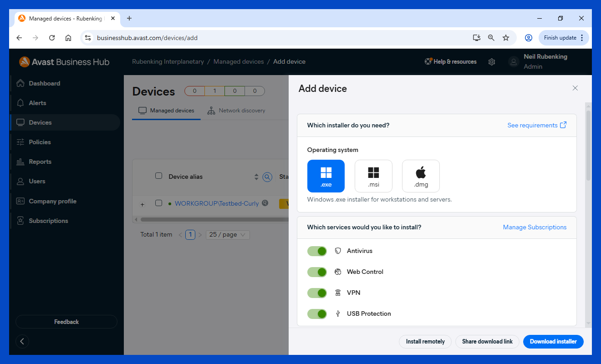This screenshot has width=601, height=364.
Task: Click the Download installer button
Action: [553, 342]
